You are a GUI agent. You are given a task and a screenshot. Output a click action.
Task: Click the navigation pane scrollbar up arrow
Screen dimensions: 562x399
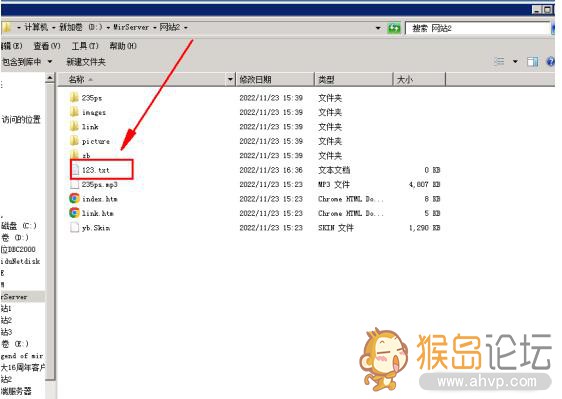click(50, 78)
